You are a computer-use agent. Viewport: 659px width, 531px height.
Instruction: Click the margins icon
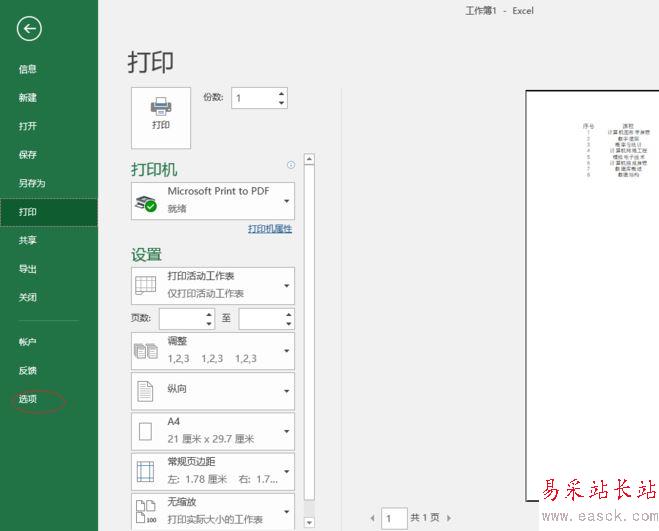click(x=145, y=472)
